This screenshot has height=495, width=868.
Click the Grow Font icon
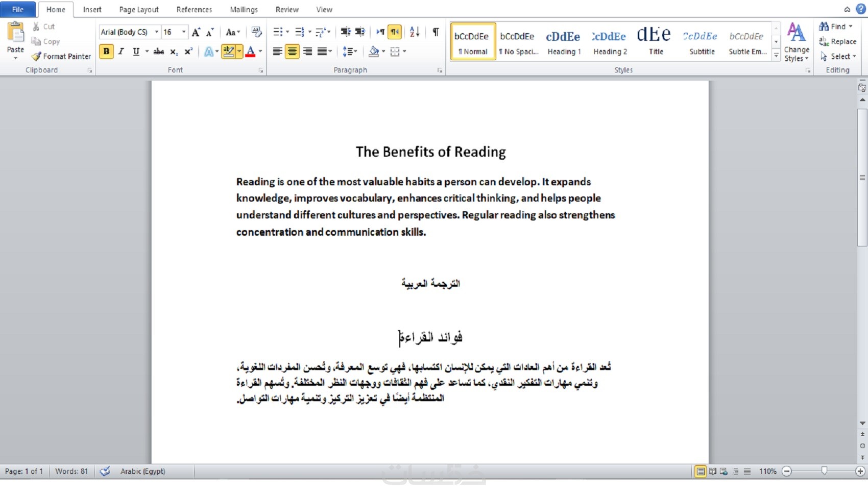point(196,32)
